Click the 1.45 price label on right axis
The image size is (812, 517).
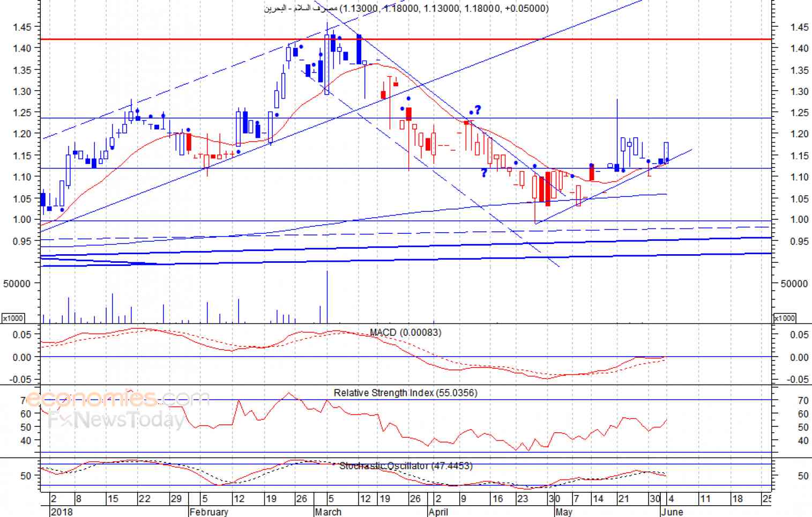[799, 27]
